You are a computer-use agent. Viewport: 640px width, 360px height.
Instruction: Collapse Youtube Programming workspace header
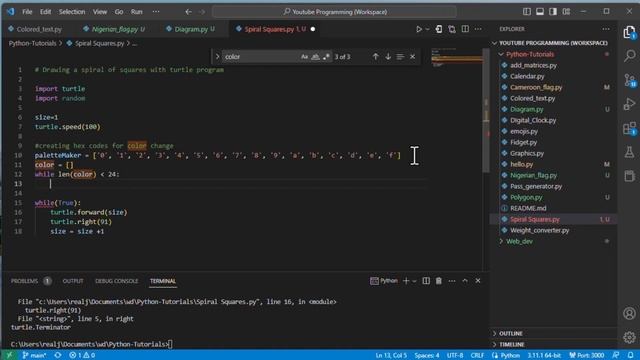tap(553, 43)
